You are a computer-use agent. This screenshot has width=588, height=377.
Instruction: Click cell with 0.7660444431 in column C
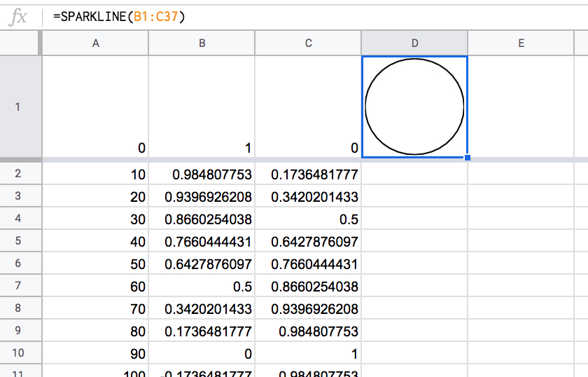point(308,263)
